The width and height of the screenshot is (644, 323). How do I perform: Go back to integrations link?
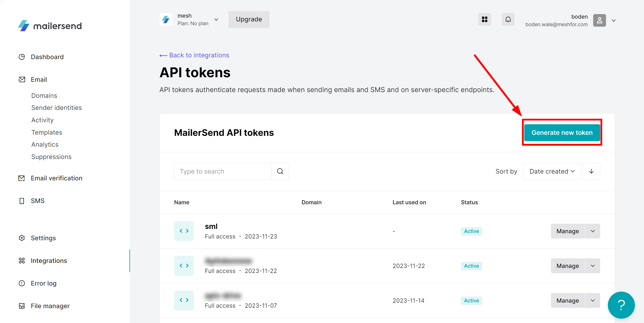coord(194,55)
